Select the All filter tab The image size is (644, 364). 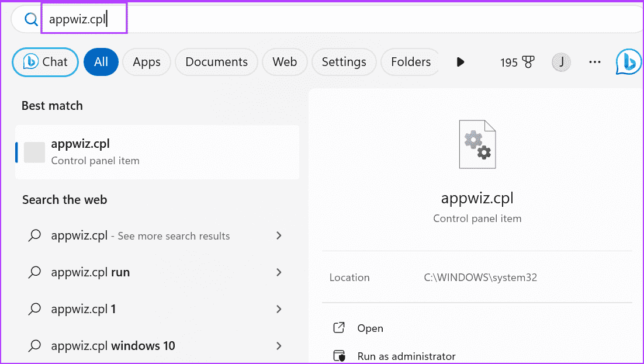pyautogui.click(x=101, y=62)
